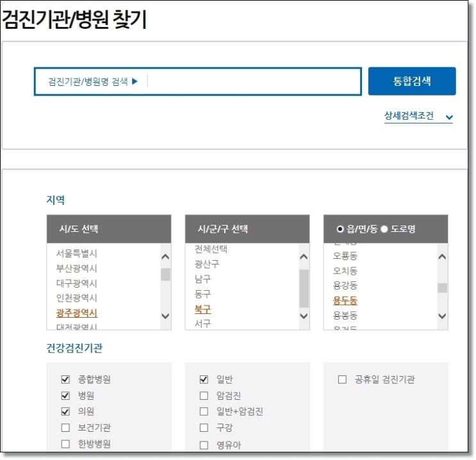
Task: Choose 북구 in the district list
Action: click(x=202, y=309)
